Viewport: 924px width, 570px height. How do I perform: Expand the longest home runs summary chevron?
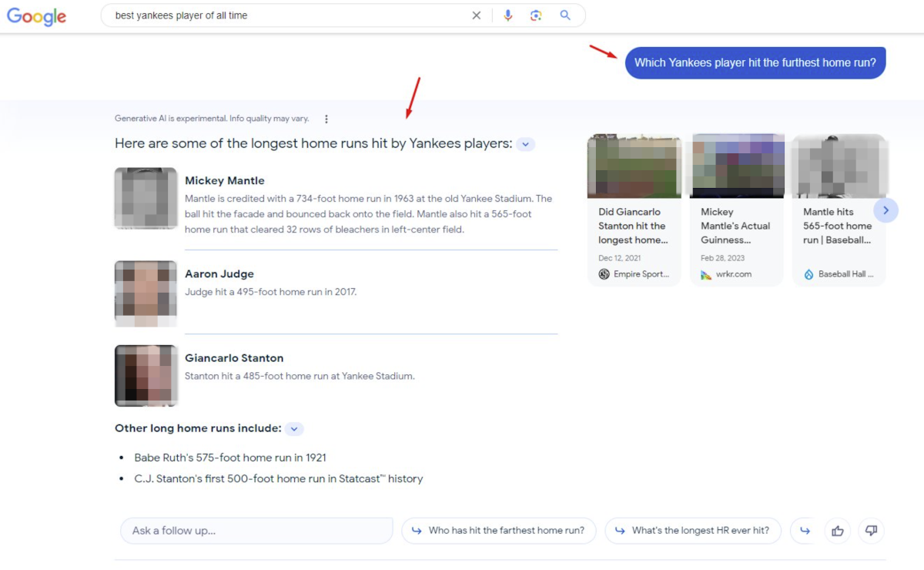(x=525, y=144)
